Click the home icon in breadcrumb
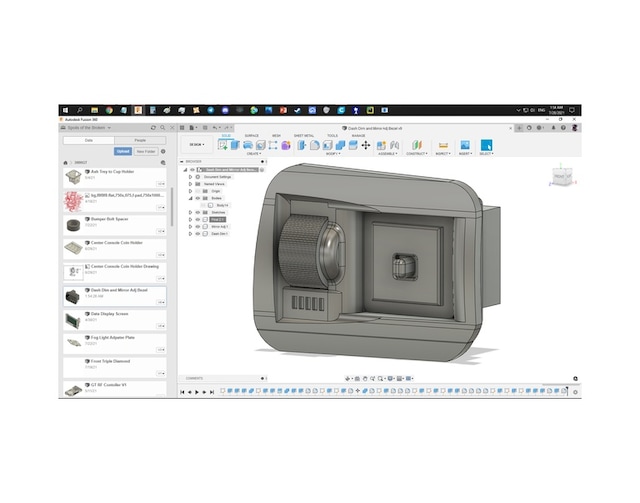The image size is (640, 503). pyautogui.click(x=65, y=162)
